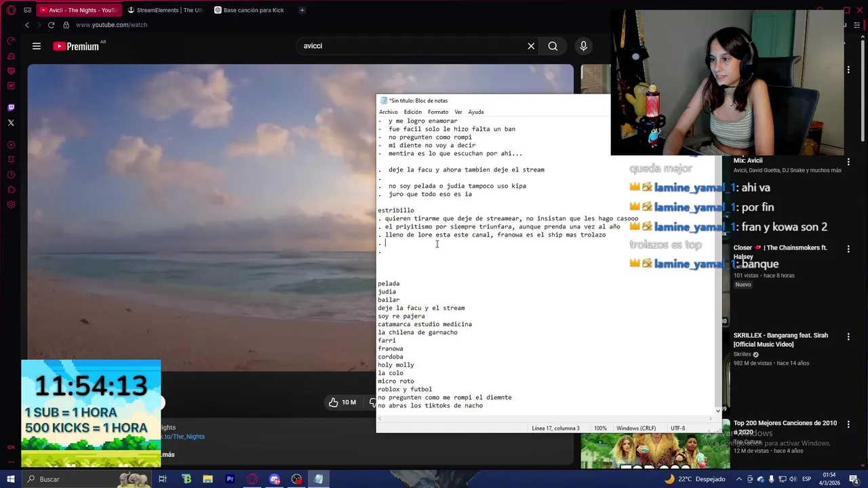Open Premiere Pro from the taskbar
Viewport: 868px width, 488px height.
pyautogui.click(x=231, y=479)
